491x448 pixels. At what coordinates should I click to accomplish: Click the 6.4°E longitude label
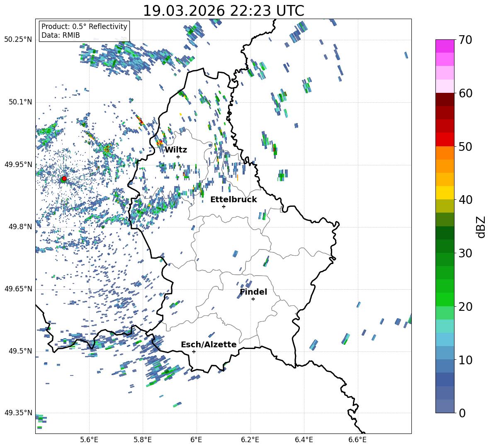tap(304, 440)
